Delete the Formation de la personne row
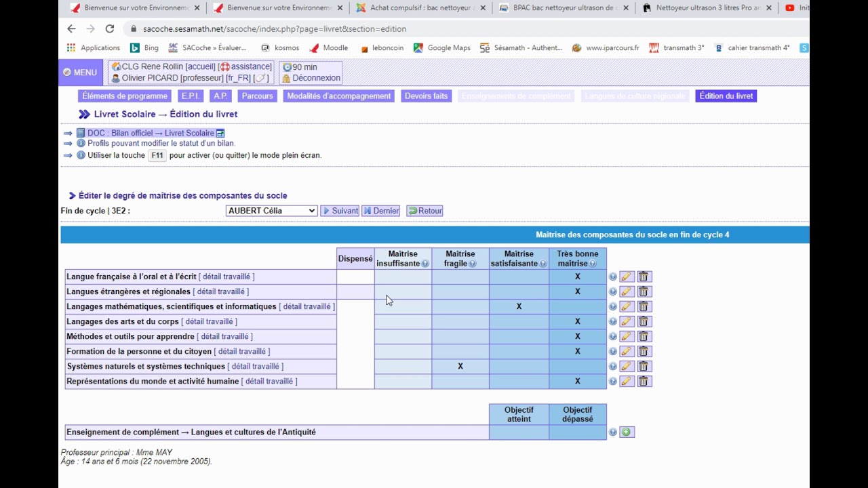This screenshot has height=488, width=868. (644, 351)
